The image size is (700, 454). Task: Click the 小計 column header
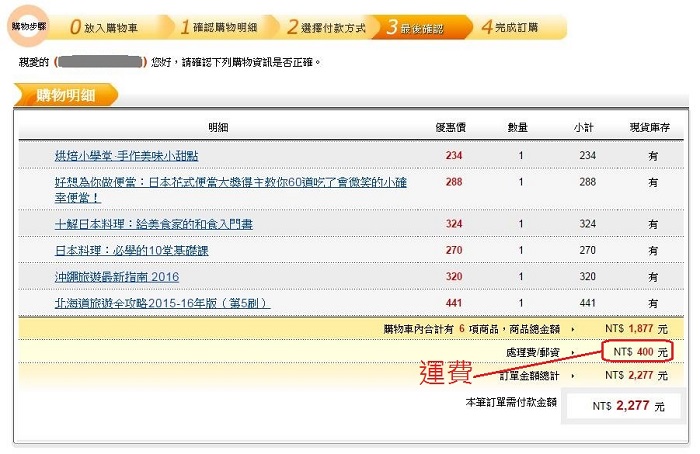pos(583,128)
